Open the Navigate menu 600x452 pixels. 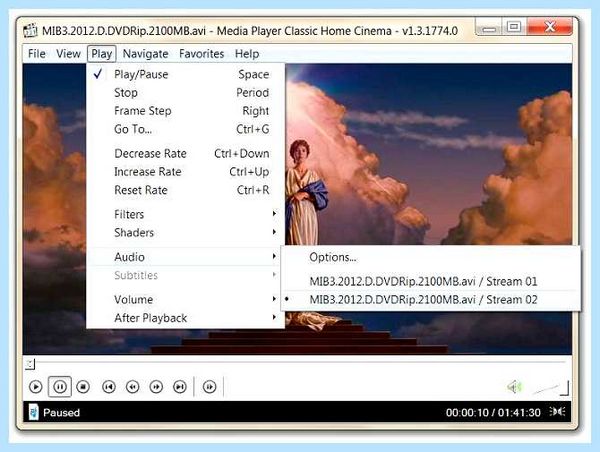tap(145, 54)
